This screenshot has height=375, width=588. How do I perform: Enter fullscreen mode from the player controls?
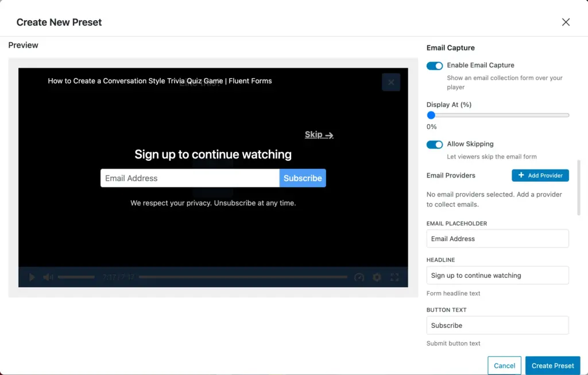coord(394,277)
